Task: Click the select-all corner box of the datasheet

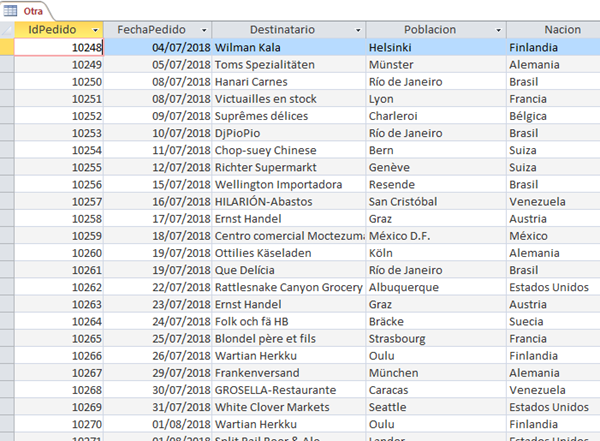Action: click(7, 30)
